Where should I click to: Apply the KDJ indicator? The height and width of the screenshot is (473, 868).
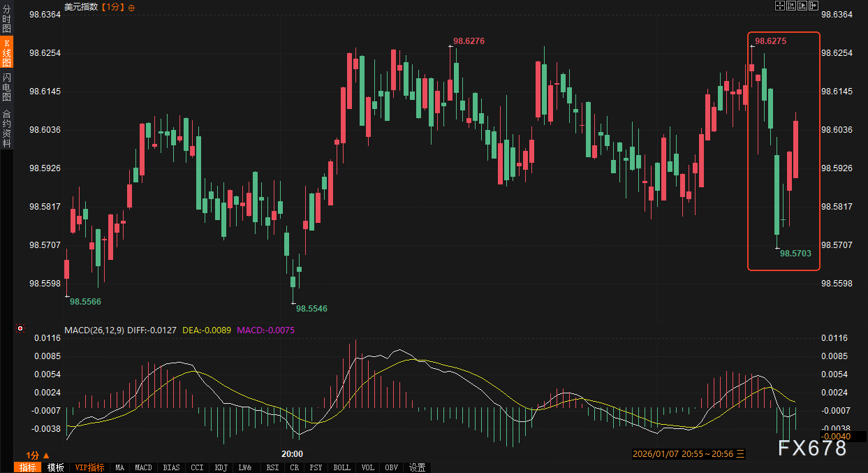(x=221, y=467)
